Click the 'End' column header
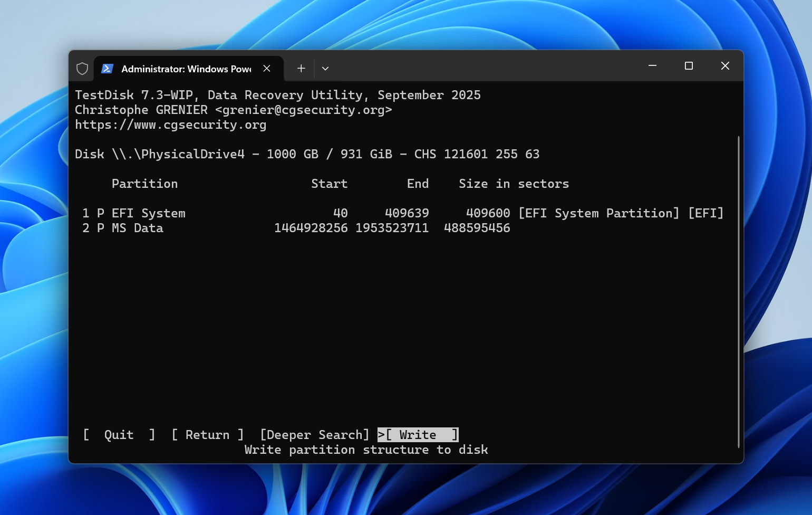Viewport: 812px width, 515px height. click(418, 184)
